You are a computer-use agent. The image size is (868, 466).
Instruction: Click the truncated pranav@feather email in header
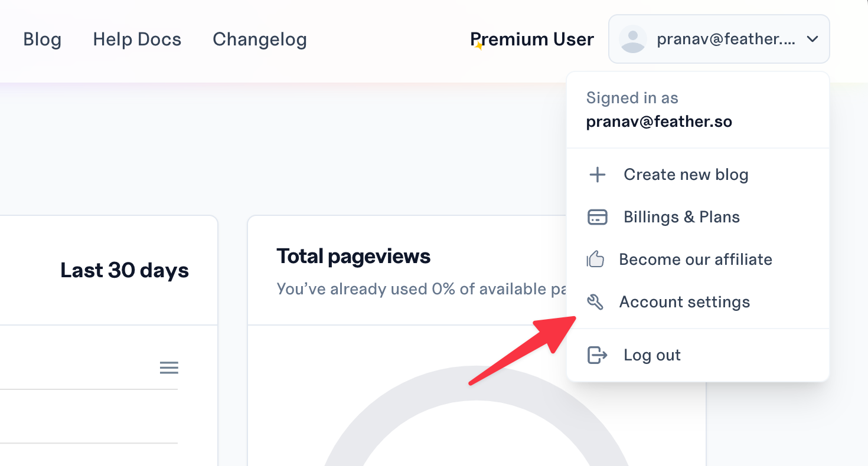726,40
